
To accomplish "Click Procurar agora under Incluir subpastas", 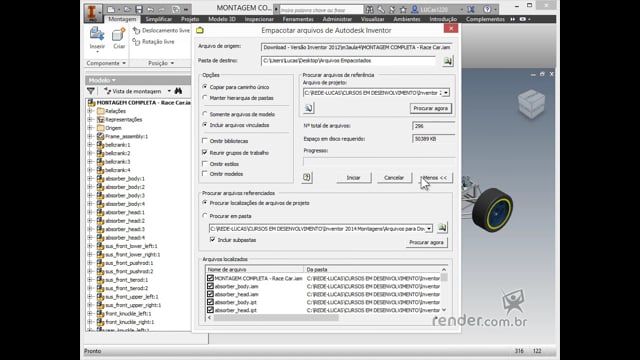I will 426,242.
